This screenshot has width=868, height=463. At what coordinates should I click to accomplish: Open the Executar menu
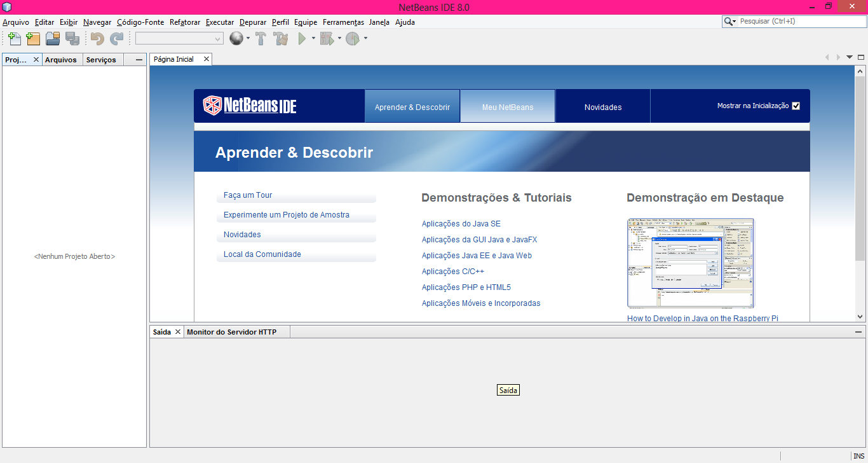[x=220, y=22]
